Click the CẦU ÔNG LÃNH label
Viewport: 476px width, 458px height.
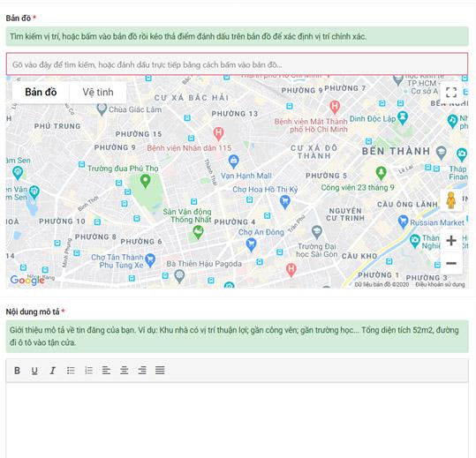tap(407, 205)
